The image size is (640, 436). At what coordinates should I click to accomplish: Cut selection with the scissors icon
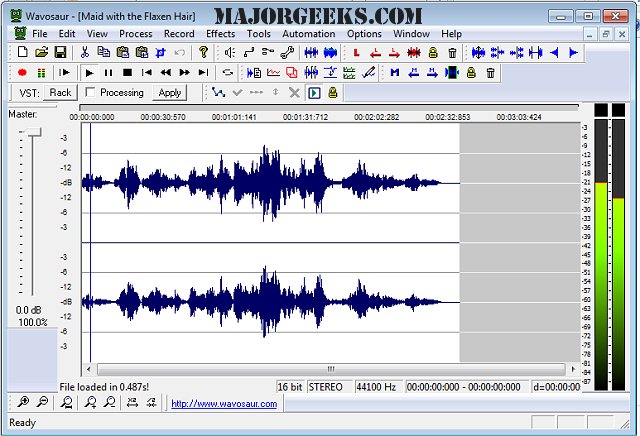(x=85, y=52)
